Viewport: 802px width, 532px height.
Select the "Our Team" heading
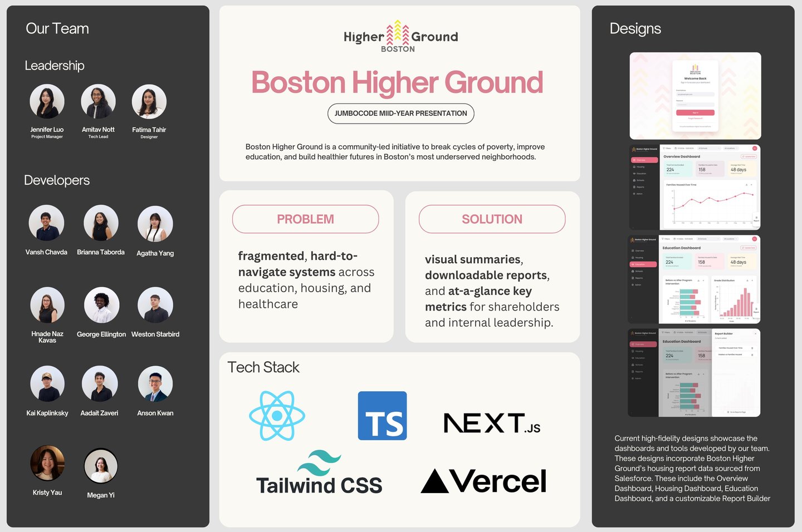57,28
